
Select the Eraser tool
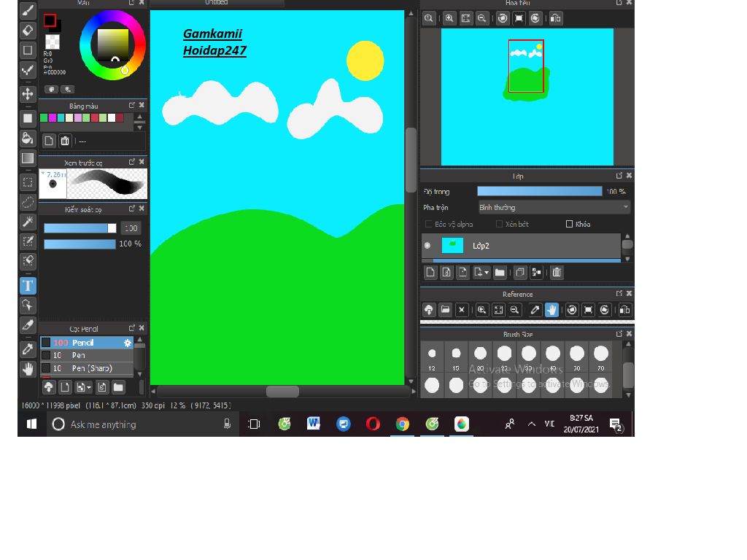coord(28,31)
